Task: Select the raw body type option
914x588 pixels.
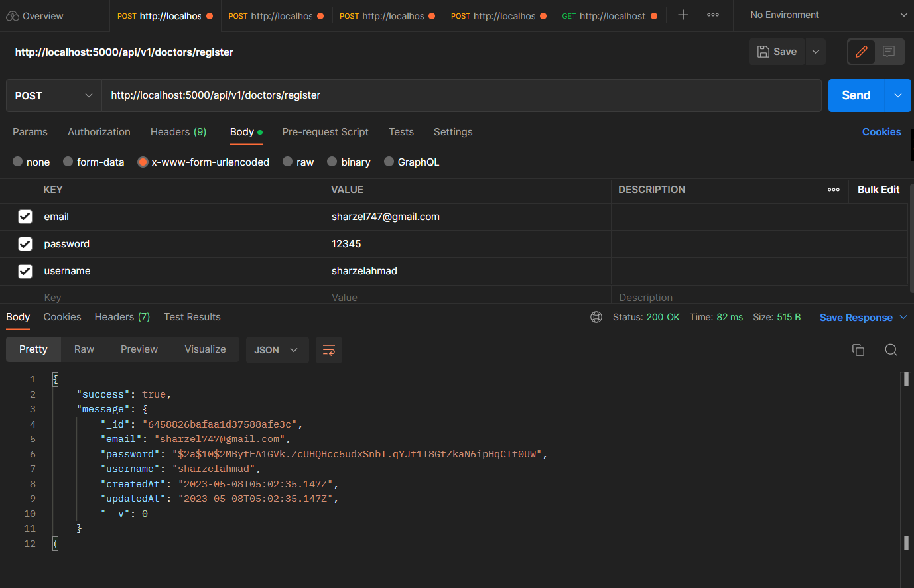Action: 287,162
